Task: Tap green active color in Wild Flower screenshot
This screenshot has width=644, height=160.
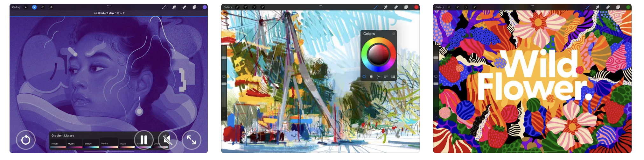Action: click(x=628, y=7)
